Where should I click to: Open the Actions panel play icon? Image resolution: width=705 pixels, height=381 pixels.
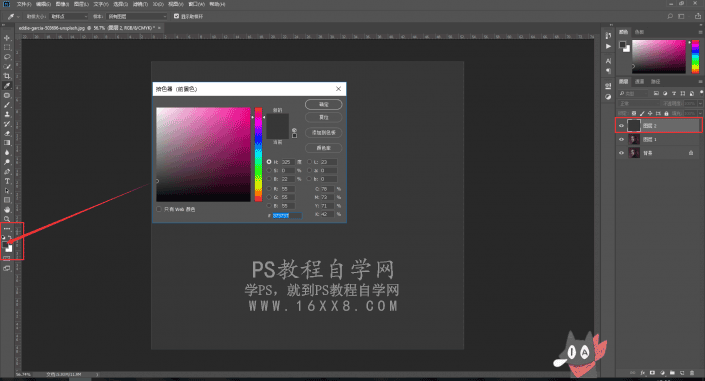[608, 46]
